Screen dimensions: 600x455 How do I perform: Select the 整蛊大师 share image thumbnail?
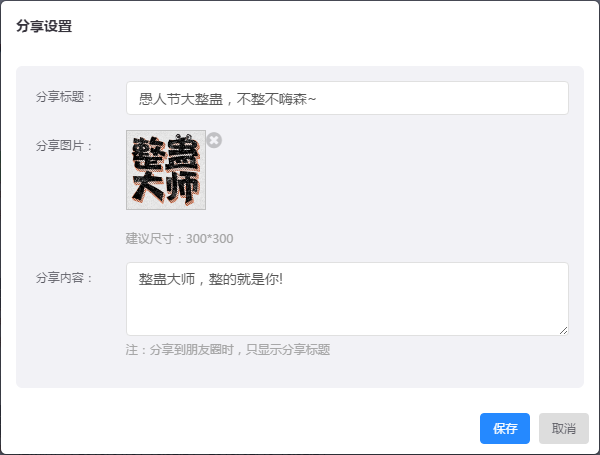pyautogui.click(x=166, y=170)
